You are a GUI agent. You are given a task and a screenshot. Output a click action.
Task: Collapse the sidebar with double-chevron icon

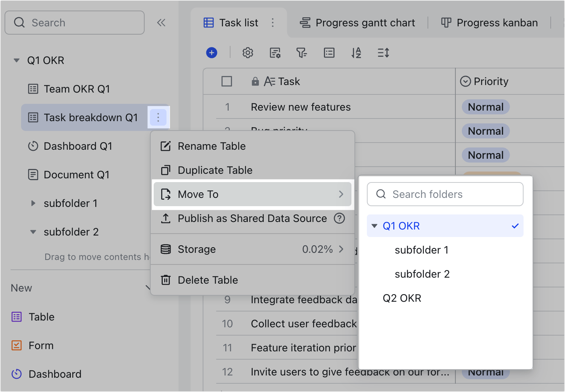161,23
